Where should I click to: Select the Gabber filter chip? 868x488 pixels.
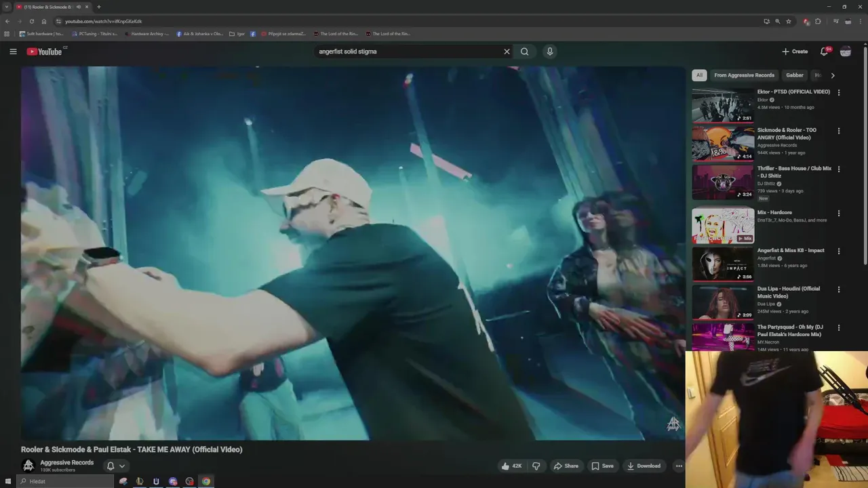(x=795, y=75)
